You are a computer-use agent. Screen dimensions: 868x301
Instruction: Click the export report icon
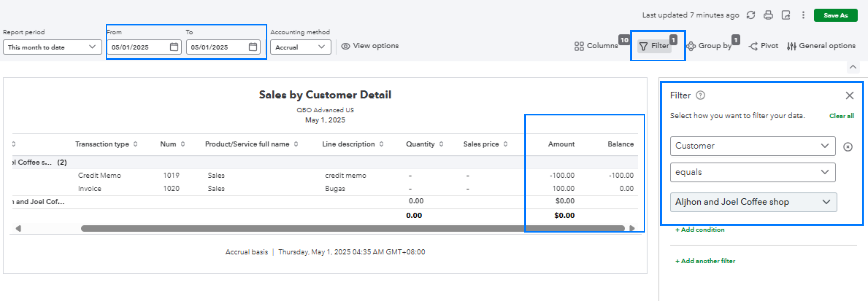(786, 15)
